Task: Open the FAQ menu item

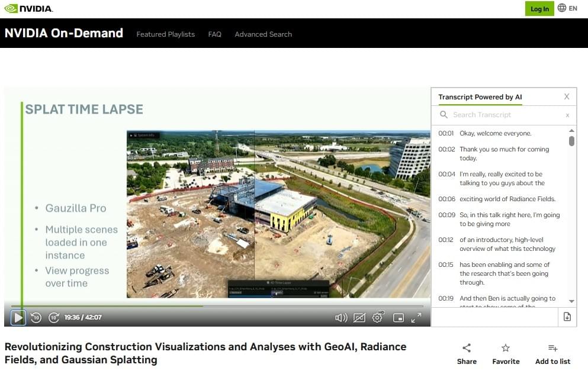Action: click(214, 34)
